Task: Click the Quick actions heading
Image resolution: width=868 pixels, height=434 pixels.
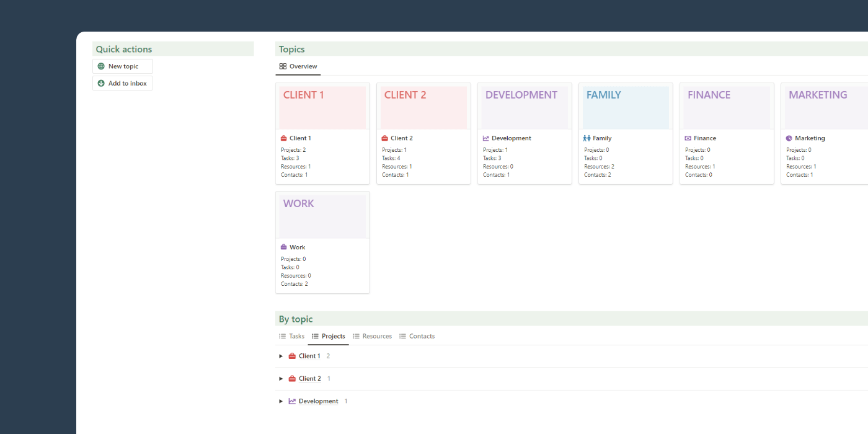Action: pyautogui.click(x=124, y=49)
